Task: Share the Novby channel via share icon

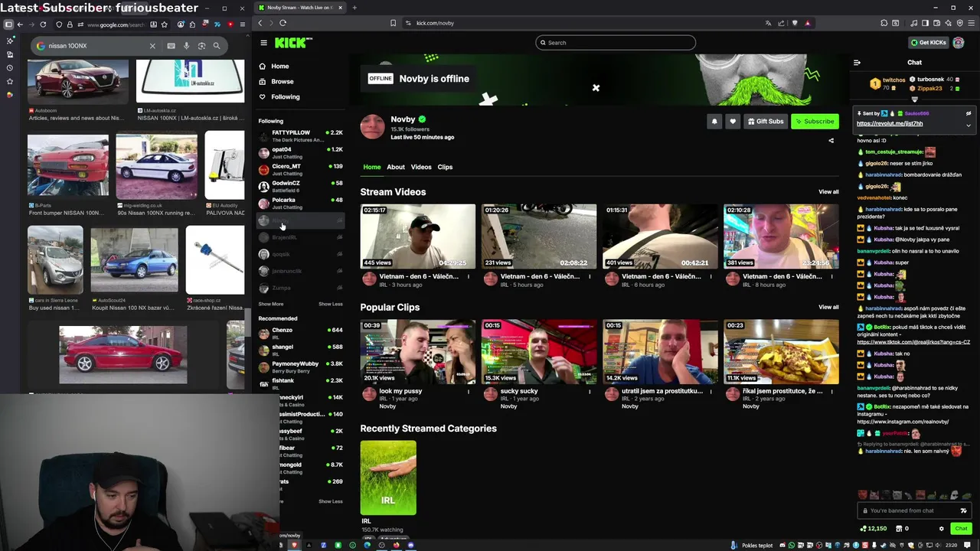Action: tap(831, 140)
